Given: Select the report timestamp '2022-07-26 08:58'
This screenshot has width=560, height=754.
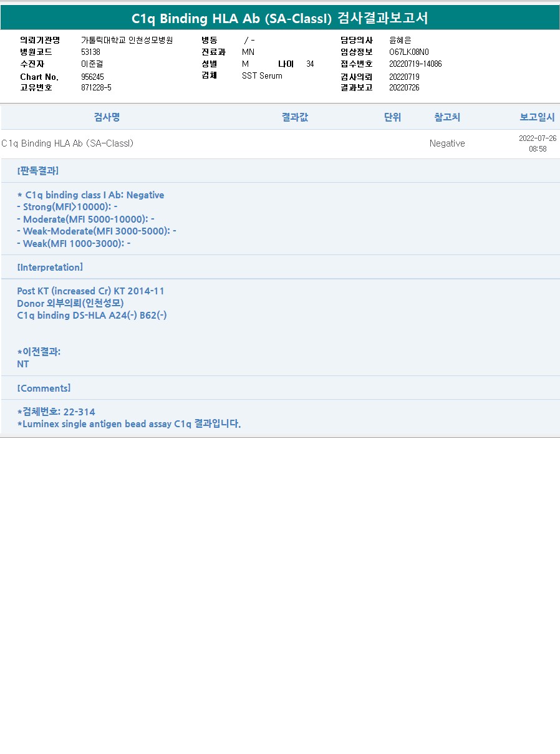Looking at the screenshot, I should pos(538,143).
